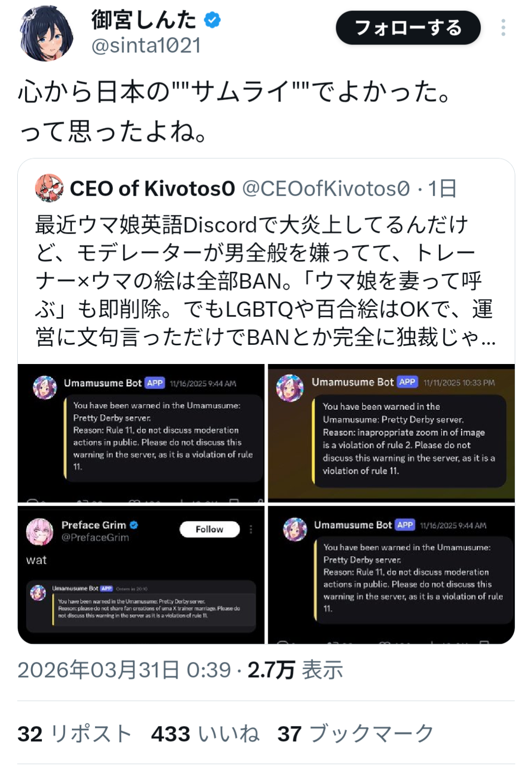View top-right inappropriate zoom warning image
This screenshot has width=532, height=766.
coord(391,433)
